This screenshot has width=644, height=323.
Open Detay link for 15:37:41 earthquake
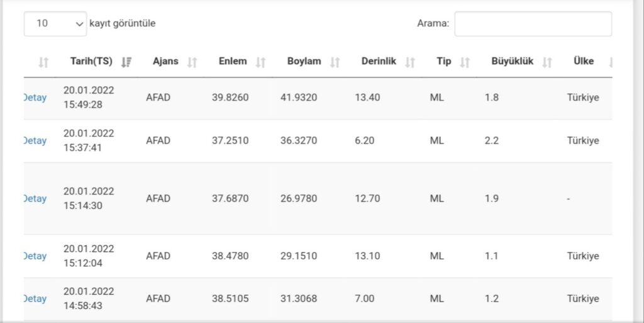tap(35, 140)
